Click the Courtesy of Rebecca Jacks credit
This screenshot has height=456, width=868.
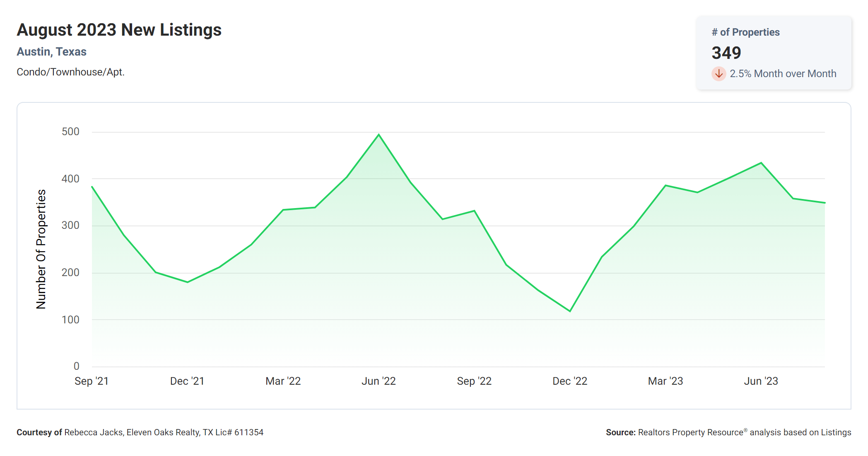pyautogui.click(x=140, y=432)
